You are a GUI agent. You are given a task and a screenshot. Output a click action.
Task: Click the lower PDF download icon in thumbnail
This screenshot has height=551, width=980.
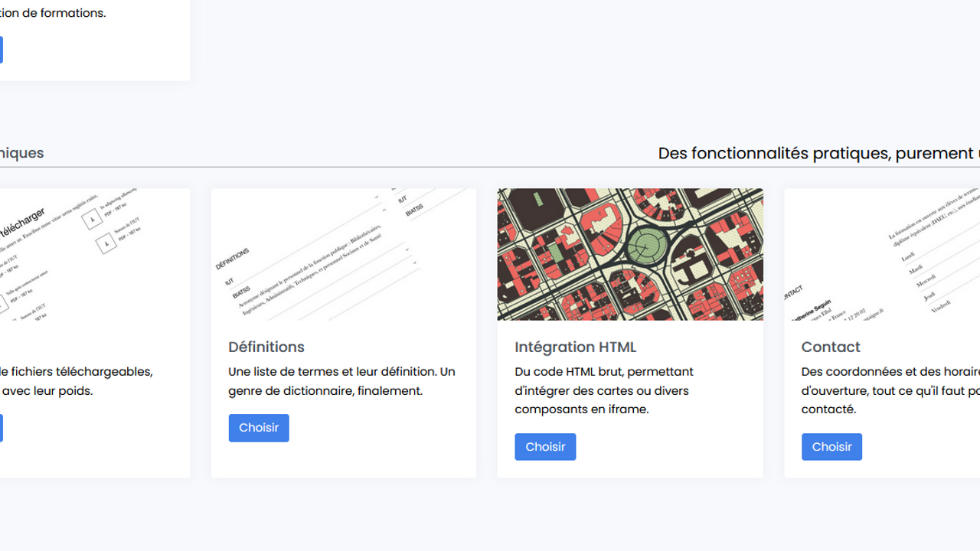106,243
